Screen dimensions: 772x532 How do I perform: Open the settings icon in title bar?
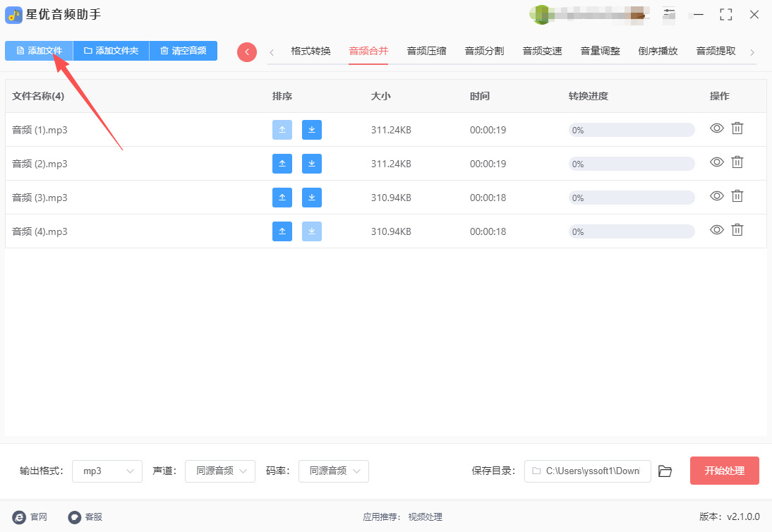click(669, 14)
